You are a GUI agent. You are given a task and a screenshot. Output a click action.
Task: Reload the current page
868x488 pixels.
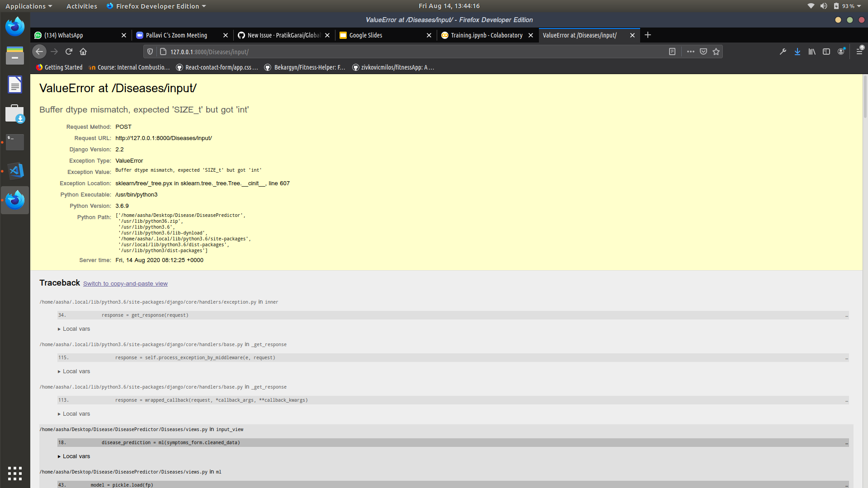[x=69, y=52]
